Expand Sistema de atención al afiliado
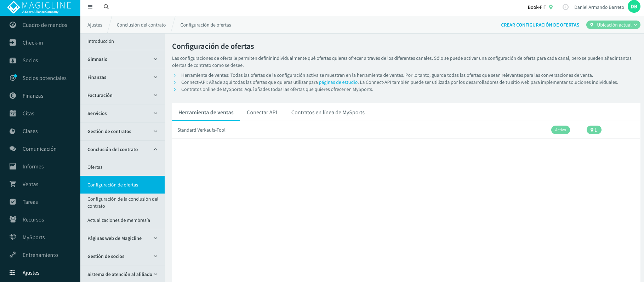644x282 pixels. pyautogui.click(x=122, y=274)
